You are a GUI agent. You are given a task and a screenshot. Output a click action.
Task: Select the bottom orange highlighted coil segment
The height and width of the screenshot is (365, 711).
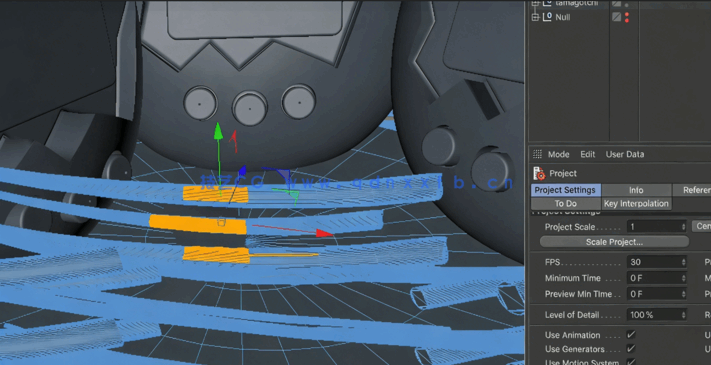216,255
